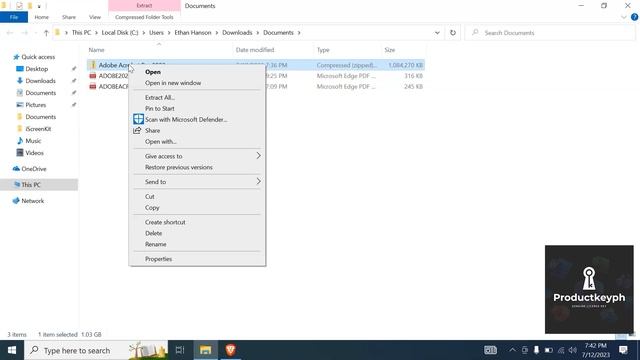640x360 pixels.
Task: Open the notification center icon
Action: point(623,350)
